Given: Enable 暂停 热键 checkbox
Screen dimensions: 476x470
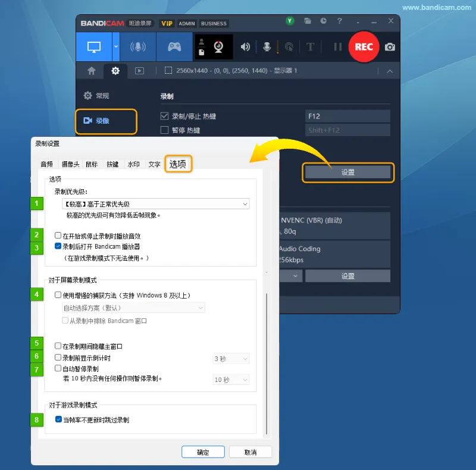Looking at the screenshot, I should point(164,130).
